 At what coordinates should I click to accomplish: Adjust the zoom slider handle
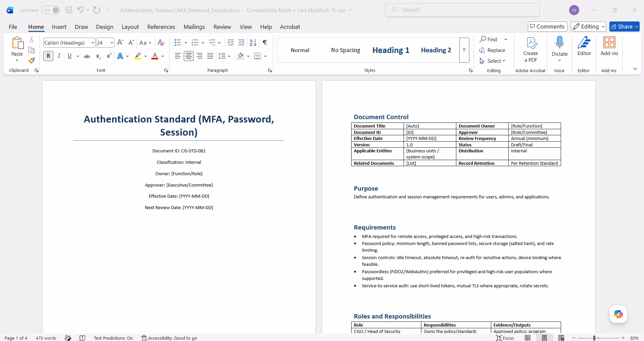(x=594, y=338)
